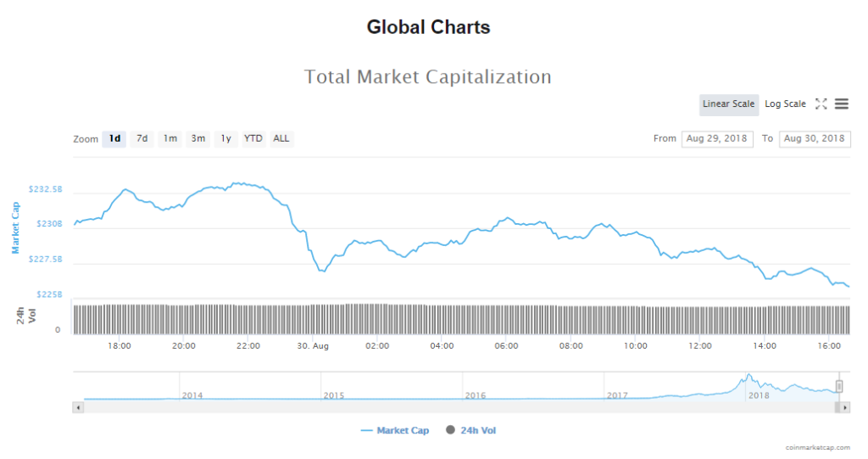Switch to Linear Scale
868x459 pixels.
(728, 104)
